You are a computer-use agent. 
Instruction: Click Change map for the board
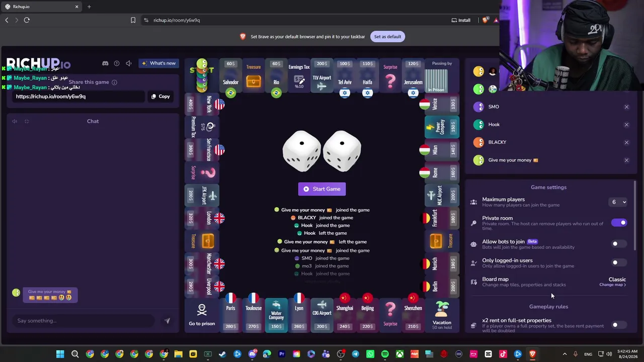[612, 285]
